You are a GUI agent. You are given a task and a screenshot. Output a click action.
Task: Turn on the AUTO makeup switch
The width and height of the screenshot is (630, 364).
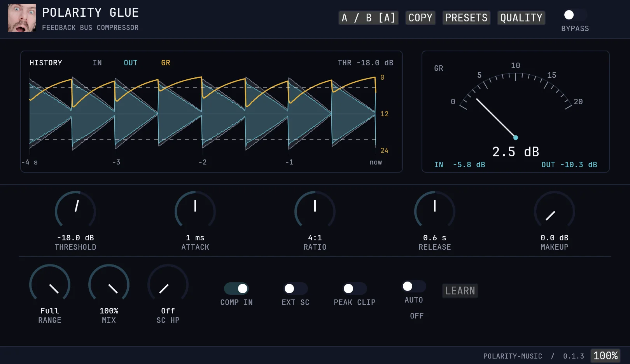[414, 286]
